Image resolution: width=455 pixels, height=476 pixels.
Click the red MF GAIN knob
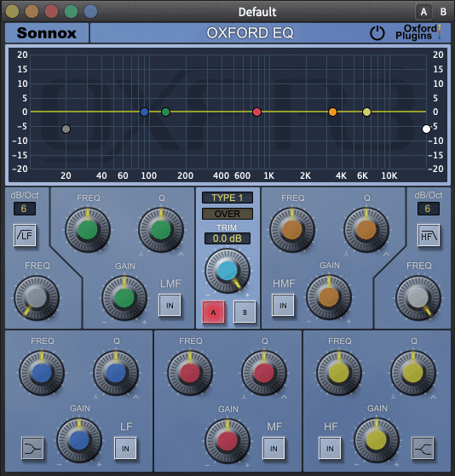coord(227,441)
